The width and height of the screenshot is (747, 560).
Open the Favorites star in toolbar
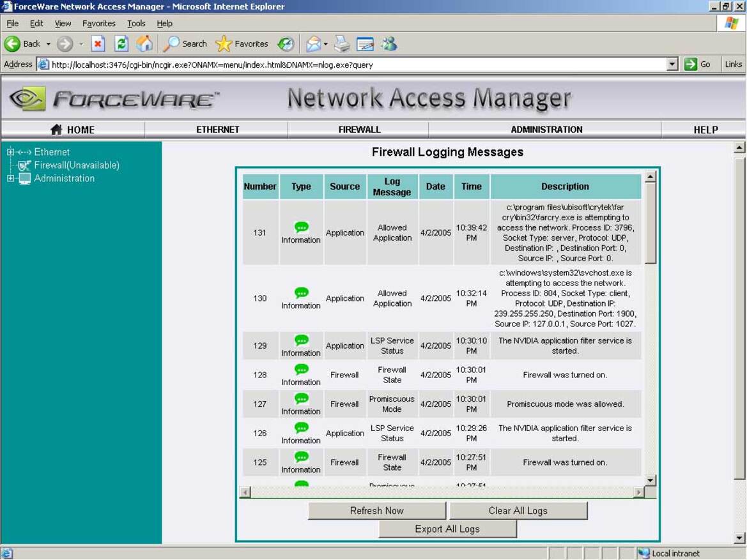pyautogui.click(x=242, y=44)
